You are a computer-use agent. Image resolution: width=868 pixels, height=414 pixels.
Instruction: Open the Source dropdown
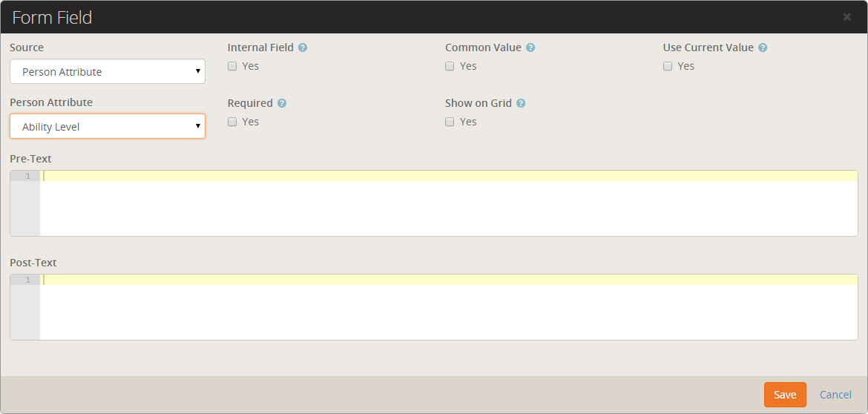[108, 72]
